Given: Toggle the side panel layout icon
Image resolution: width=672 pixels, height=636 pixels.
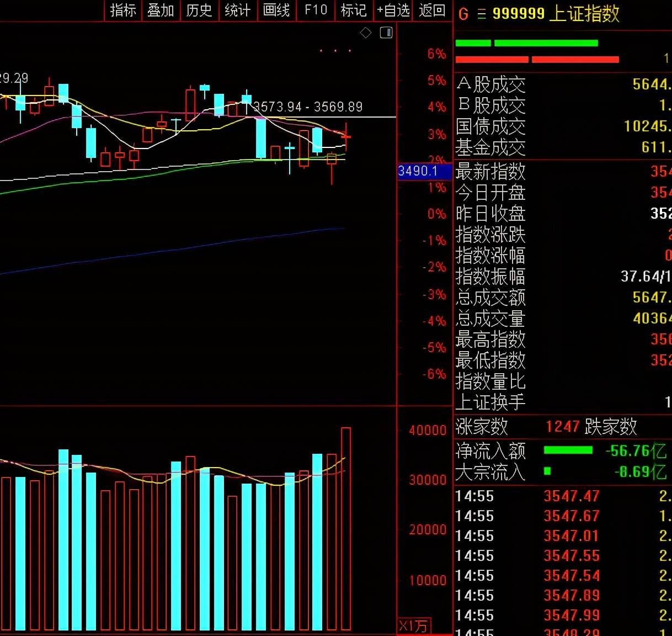Looking at the screenshot, I should [386, 33].
